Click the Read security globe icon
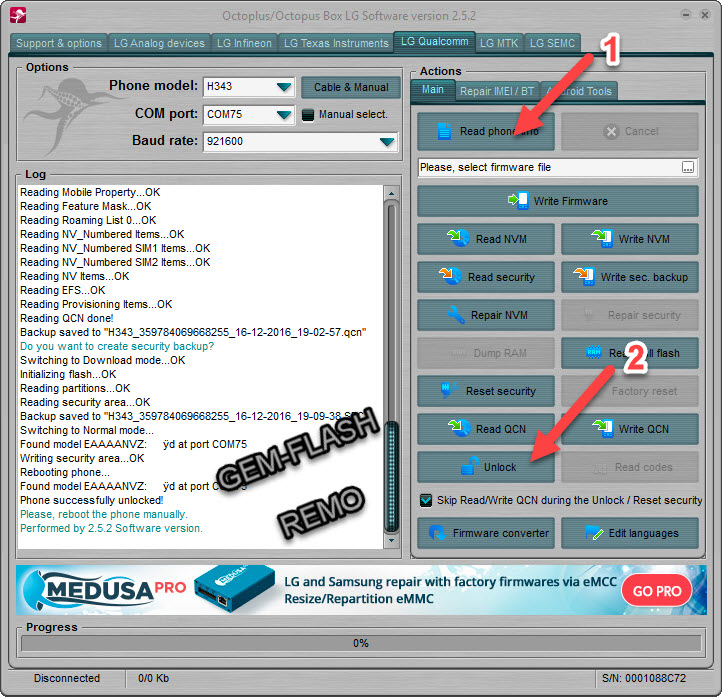Image resolution: width=722 pixels, height=697 pixels. pos(450,276)
